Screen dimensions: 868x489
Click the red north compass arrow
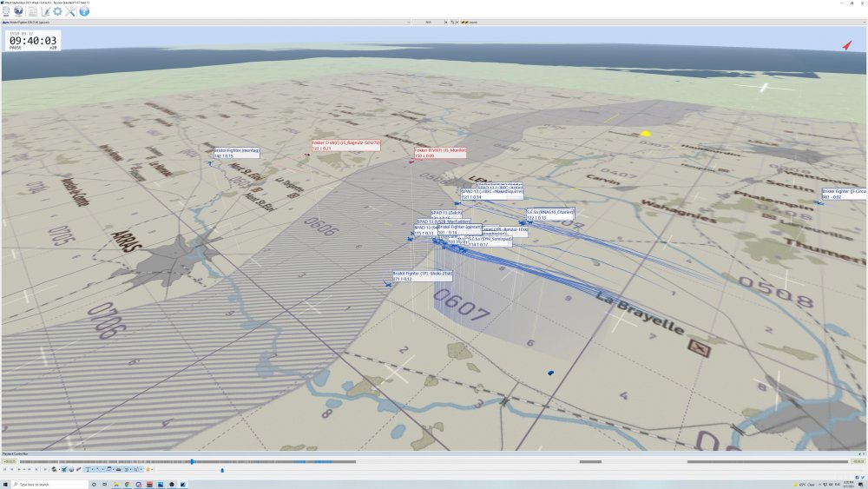click(x=847, y=45)
